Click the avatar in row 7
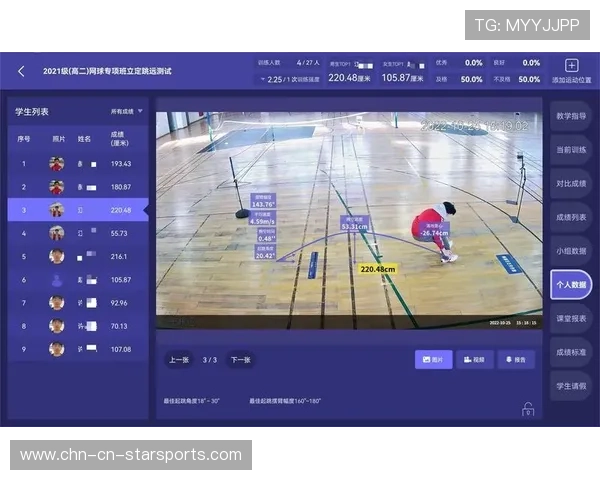 pyautogui.click(x=57, y=303)
